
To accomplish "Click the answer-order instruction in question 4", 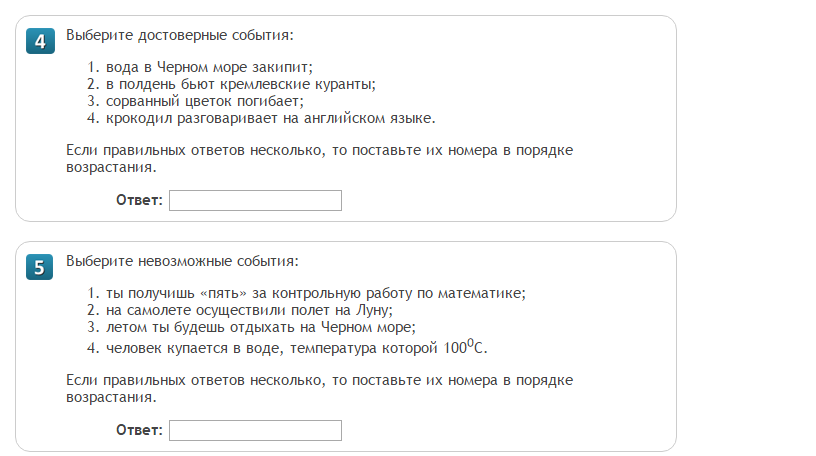I will (319, 158).
